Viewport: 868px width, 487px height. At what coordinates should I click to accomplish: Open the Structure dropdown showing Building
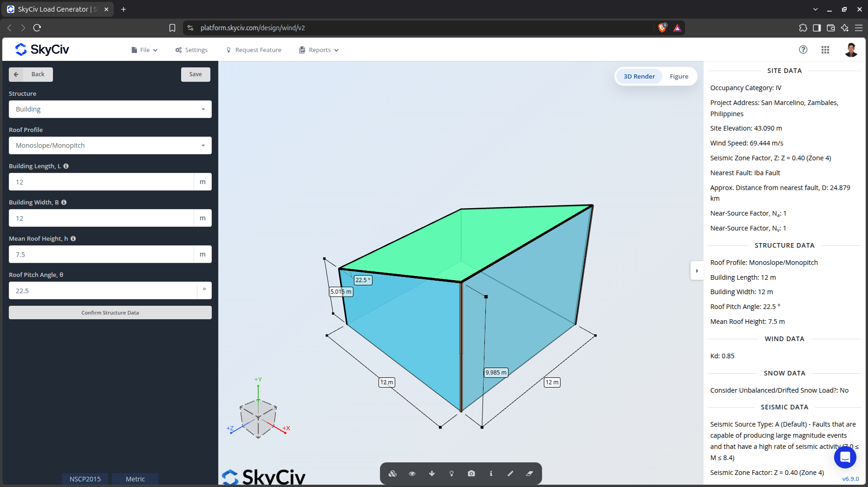click(110, 109)
